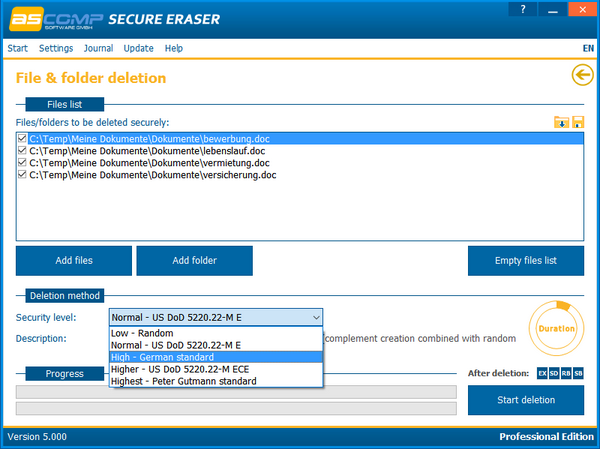Choose Low - Random security level
This screenshot has width=601, height=451.
click(216, 333)
